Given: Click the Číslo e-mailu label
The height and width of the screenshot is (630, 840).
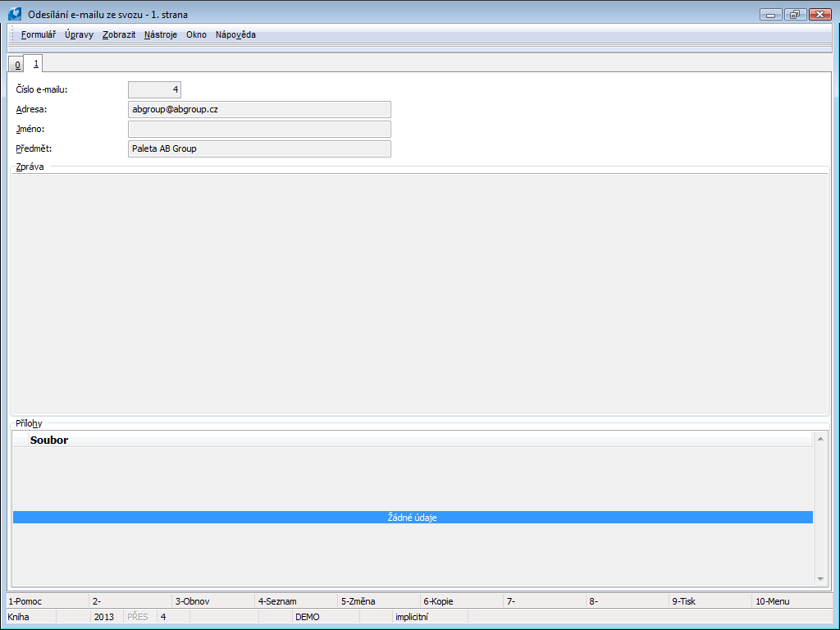Looking at the screenshot, I should [x=42, y=89].
